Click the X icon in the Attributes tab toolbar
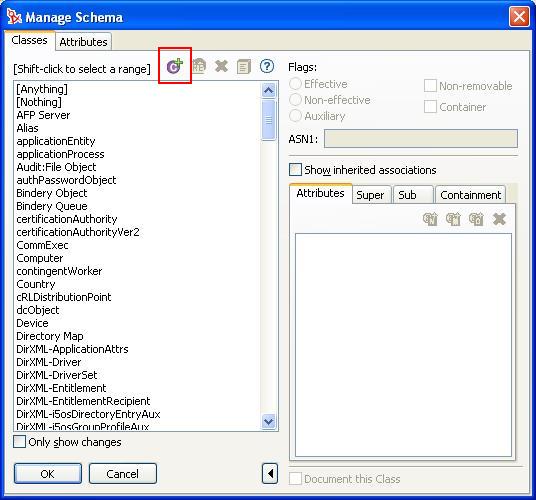This screenshot has width=536, height=500. pos(499,219)
